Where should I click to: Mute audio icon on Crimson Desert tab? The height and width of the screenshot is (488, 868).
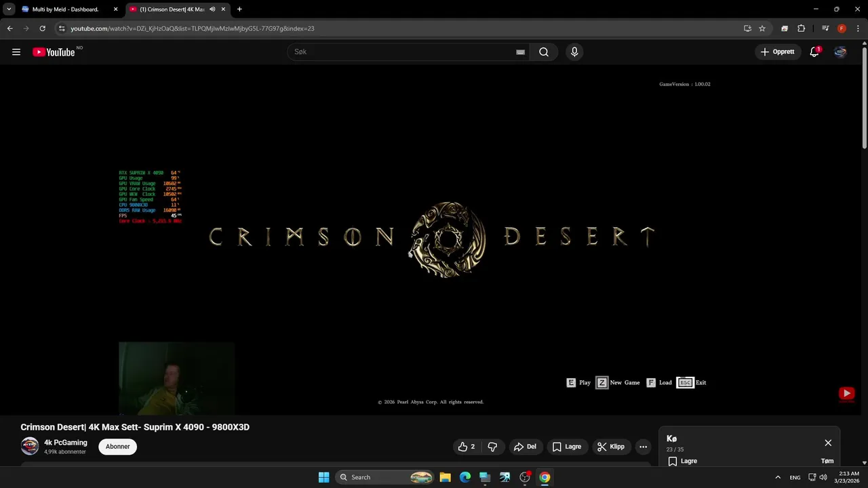[x=213, y=9]
